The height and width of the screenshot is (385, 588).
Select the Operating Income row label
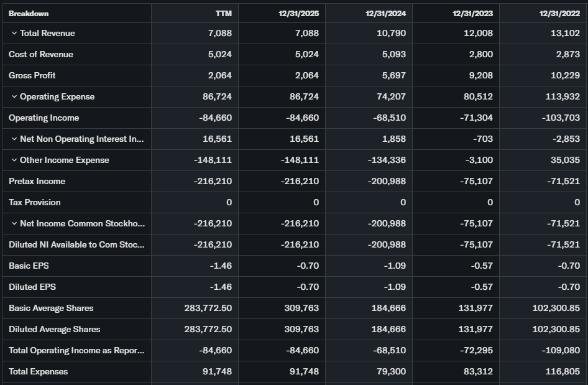pos(44,118)
